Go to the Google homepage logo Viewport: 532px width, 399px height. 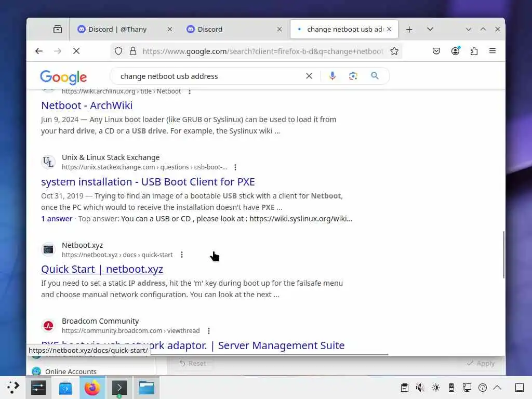pyautogui.click(x=63, y=77)
